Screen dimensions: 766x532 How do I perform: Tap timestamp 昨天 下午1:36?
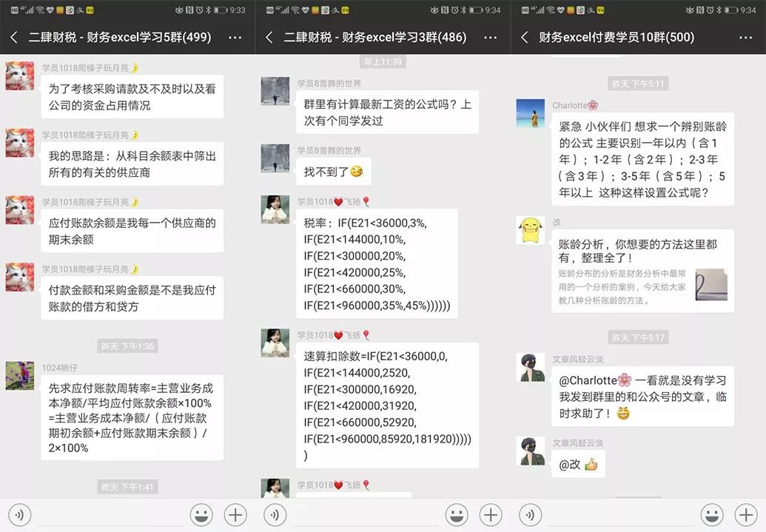127,346
